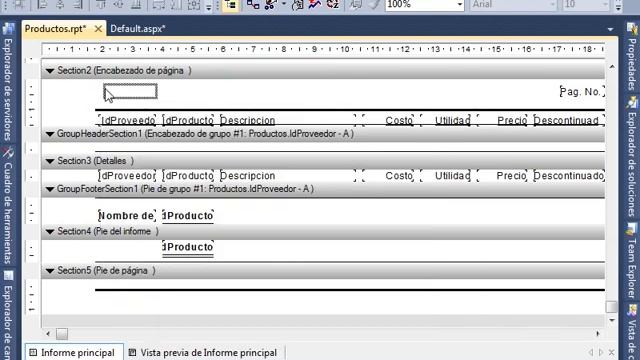Select the empty text box in page header

[x=130, y=91]
